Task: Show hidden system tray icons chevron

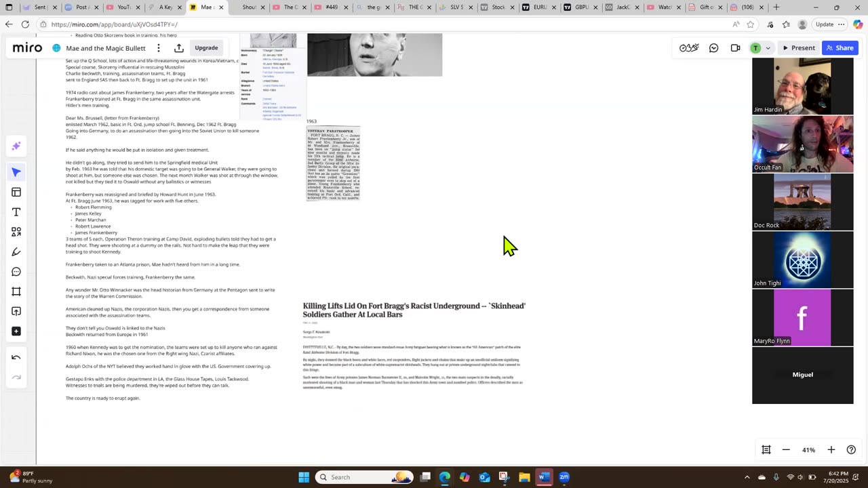Action: pyautogui.click(x=747, y=477)
